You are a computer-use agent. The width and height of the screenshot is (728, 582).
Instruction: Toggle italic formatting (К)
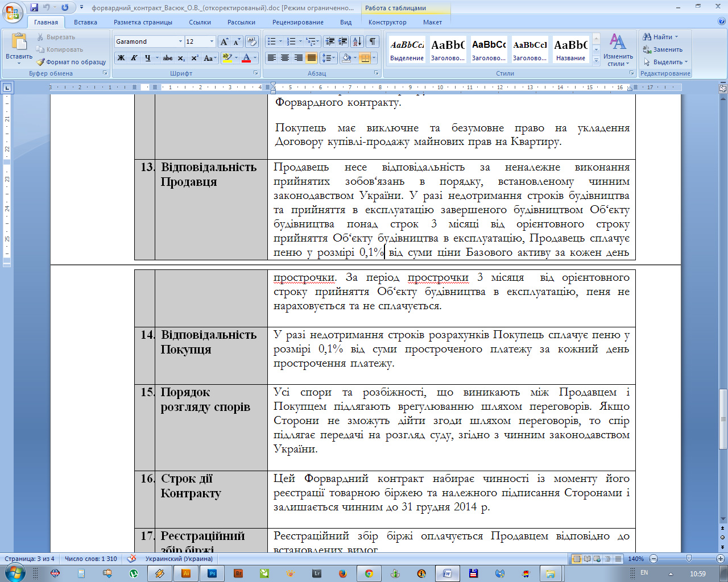point(134,58)
